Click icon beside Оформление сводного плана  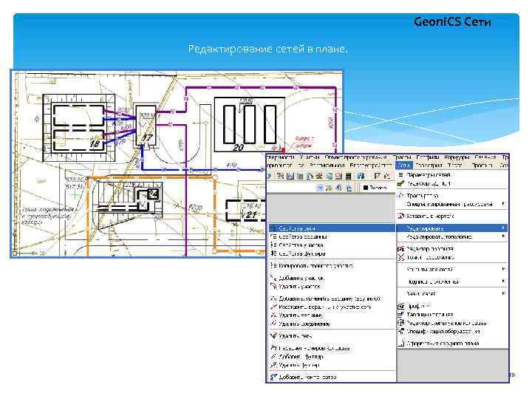click(401, 344)
